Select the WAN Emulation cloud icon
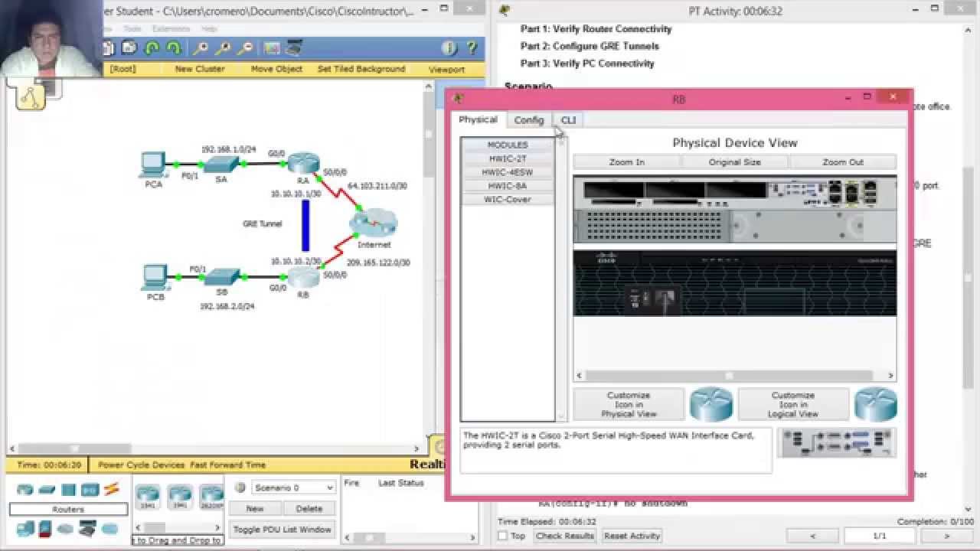Screen dimensions: 980x551 (x=66, y=528)
